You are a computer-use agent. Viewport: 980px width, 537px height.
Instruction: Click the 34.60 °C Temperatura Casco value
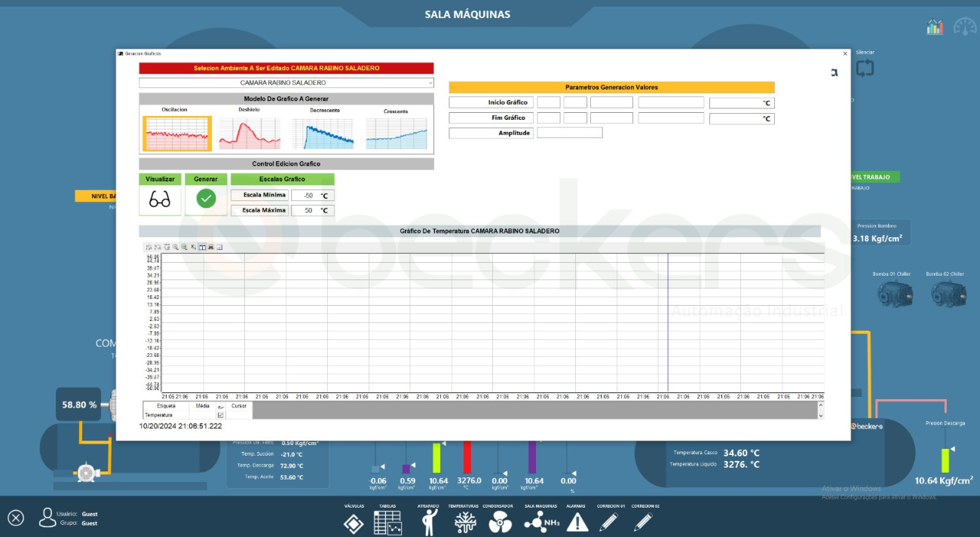pos(742,453)
